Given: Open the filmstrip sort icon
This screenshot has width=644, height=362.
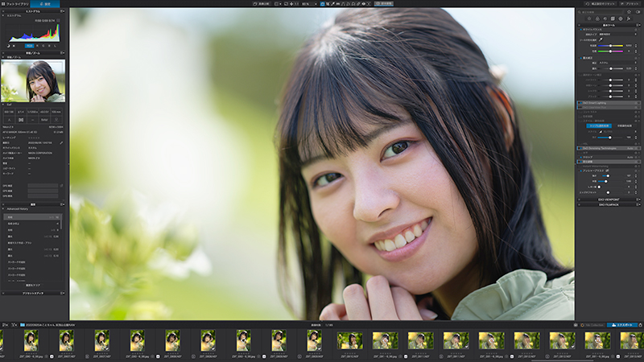Looking at the screenshot, I should (x=5, y=325).
